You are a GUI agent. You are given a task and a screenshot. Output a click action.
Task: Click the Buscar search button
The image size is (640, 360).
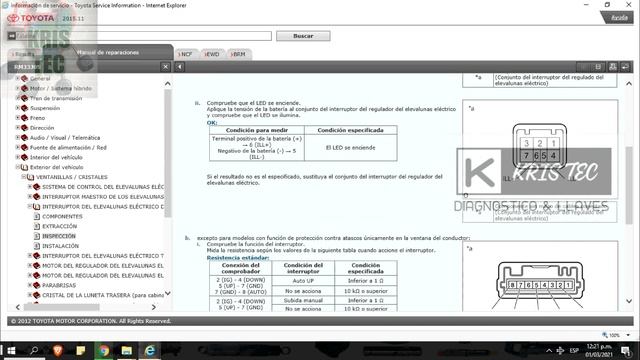coord(303,36)
